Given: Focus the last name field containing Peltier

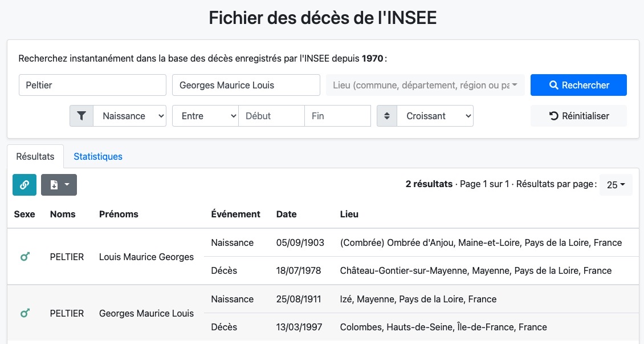Looking at the screenshot, I should tap(92, 85).
